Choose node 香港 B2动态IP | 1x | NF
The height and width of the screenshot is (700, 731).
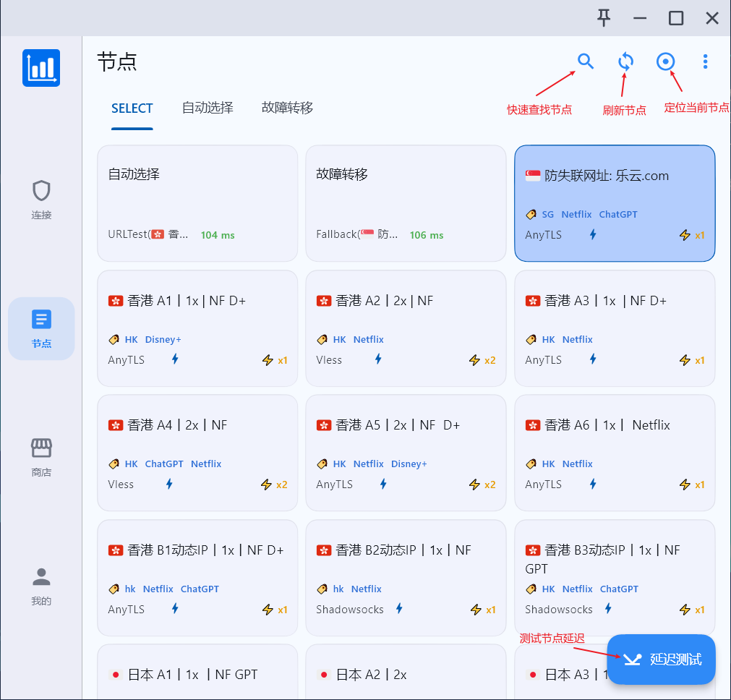point(406,578)
